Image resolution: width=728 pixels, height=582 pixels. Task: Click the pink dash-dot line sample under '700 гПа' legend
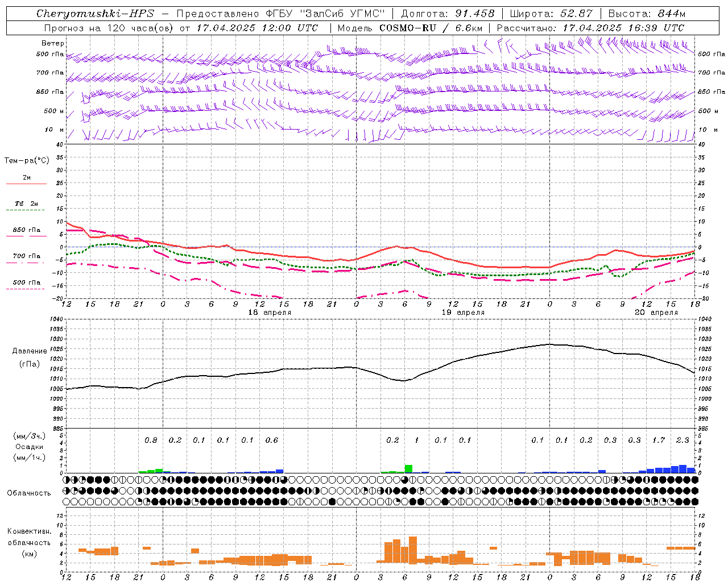click(25, 263)
